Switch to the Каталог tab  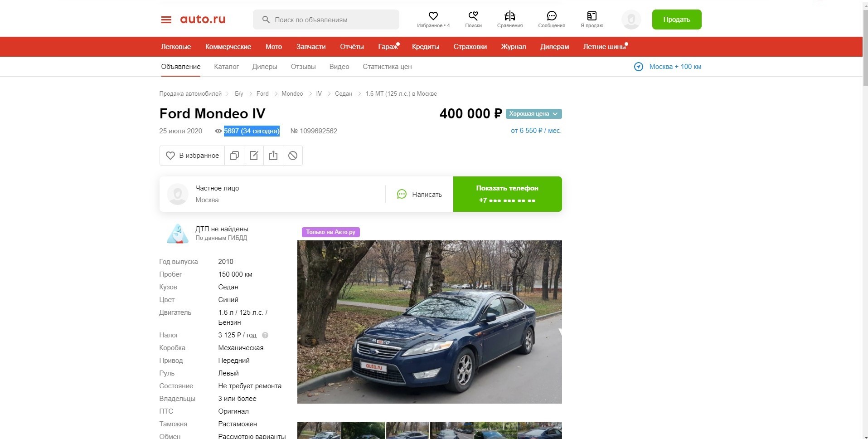coord(226,67)
